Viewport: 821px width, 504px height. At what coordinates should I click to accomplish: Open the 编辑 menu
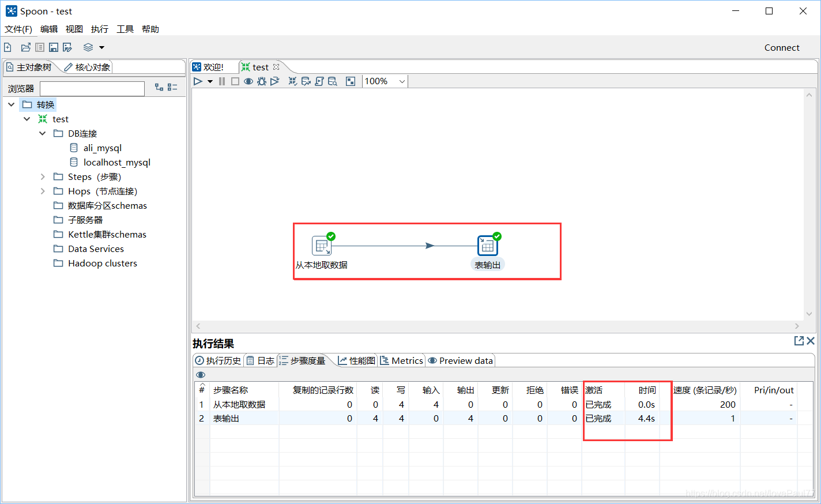[x=49, y=29]
